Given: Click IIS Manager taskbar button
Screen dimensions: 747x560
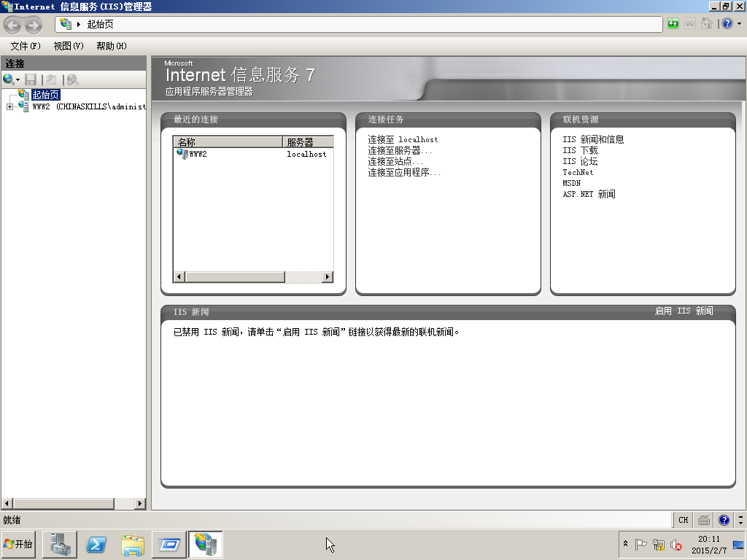Looking at the screenshot, I should click(206, 544).
